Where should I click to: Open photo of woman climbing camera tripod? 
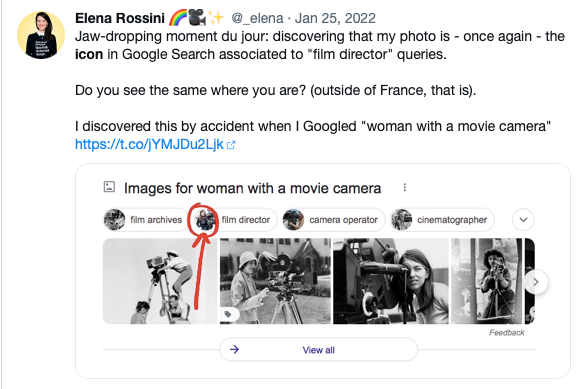(x=160, y=281)
